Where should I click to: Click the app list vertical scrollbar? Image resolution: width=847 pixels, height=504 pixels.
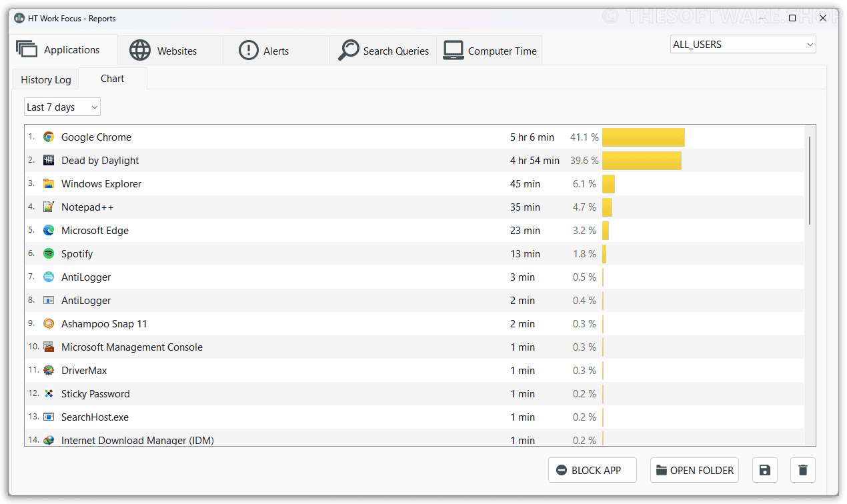pyautogui.click(x=810, y=181)
